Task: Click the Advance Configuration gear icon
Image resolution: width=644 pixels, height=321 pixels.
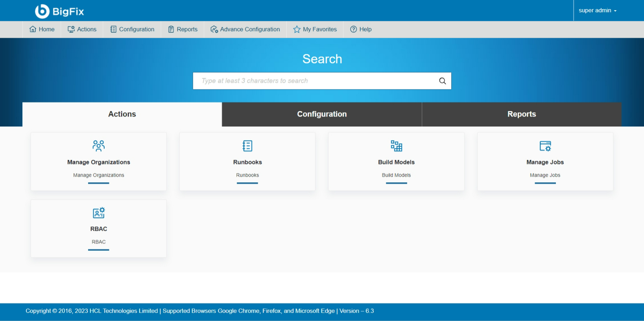Action: pyautogui.click(x=214, y=29)
